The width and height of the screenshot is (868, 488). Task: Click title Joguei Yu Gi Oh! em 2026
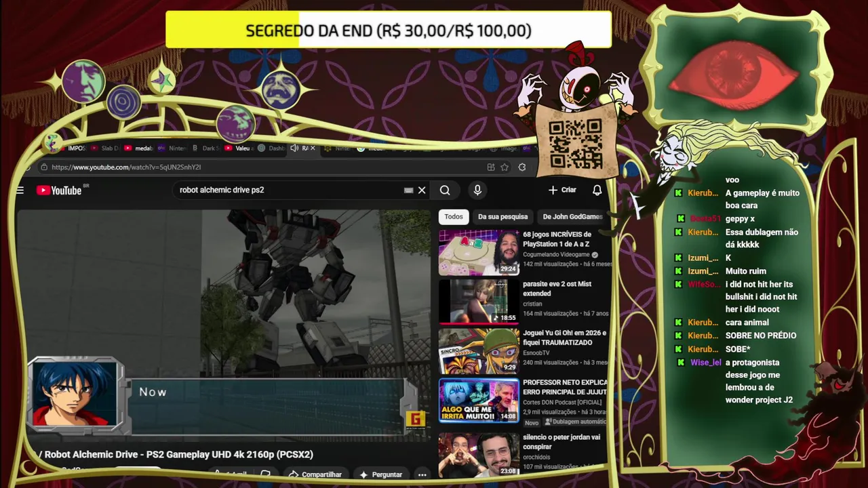[x=564, y=338]
